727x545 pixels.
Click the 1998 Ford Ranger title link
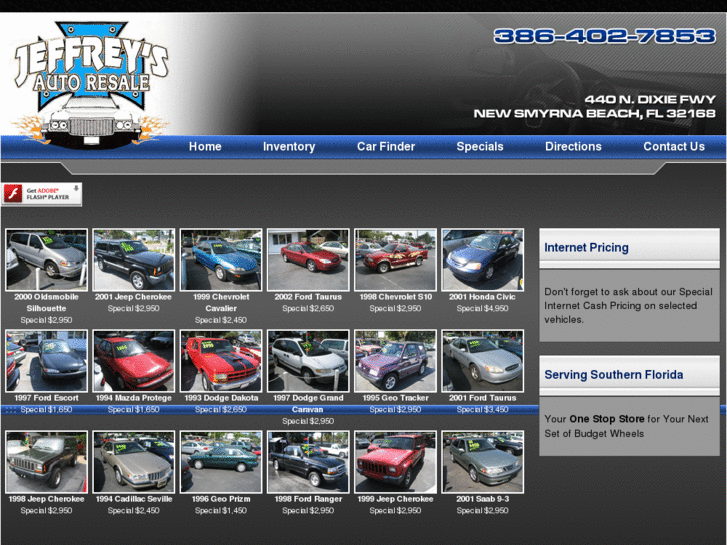(308, 499)
